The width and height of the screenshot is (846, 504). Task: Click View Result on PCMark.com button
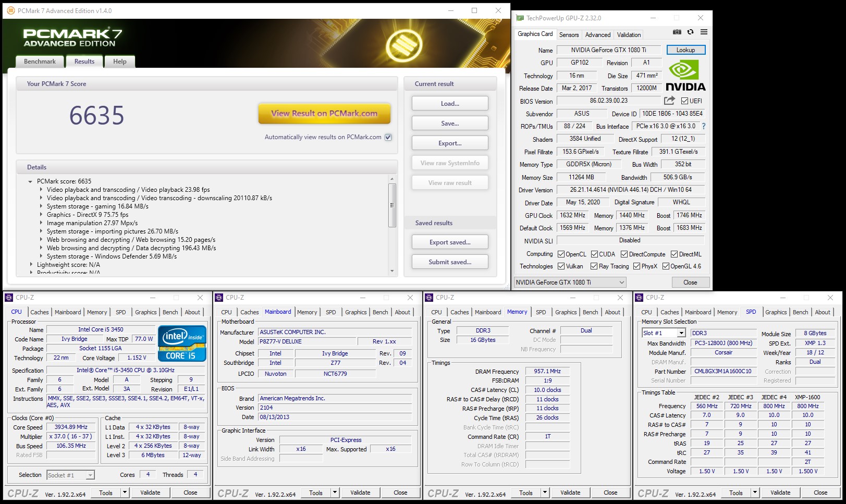coord(324,113)
